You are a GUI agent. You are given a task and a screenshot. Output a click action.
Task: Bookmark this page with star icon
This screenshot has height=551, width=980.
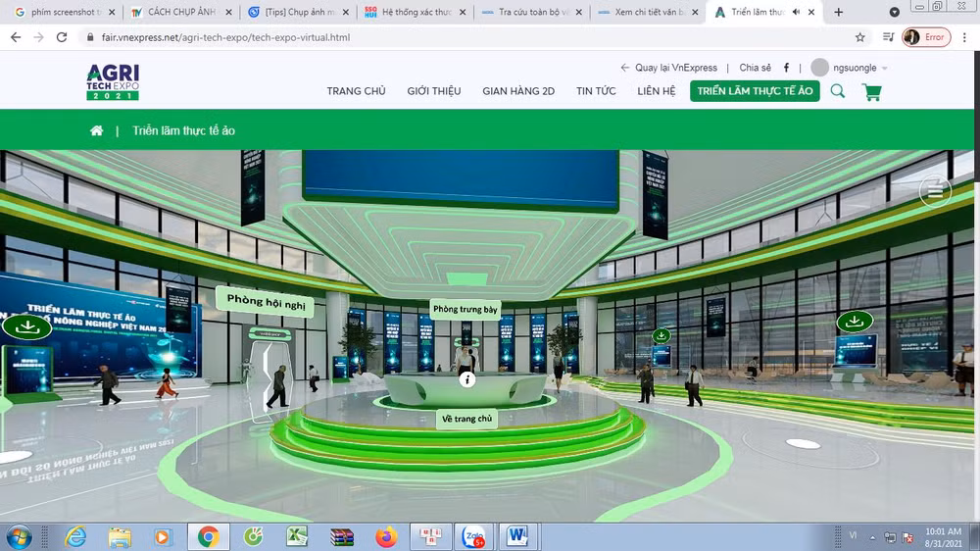[x=860, y=37]
